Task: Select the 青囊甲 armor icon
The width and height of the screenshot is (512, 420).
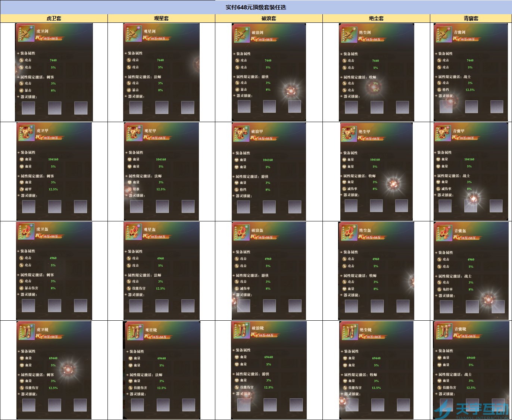Action: 443,133
